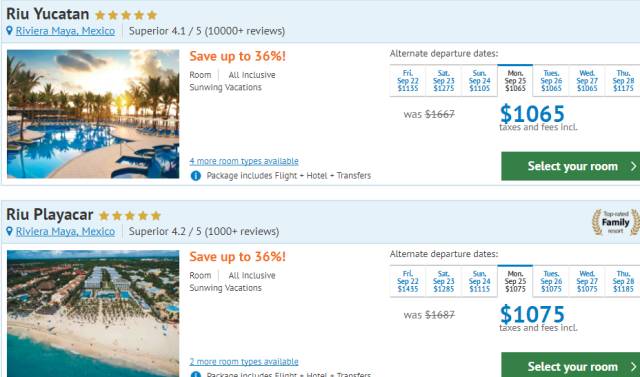
Task: Select Fri. Sep 22 departure for Riu Yucatan
Action: pos(408,80)
